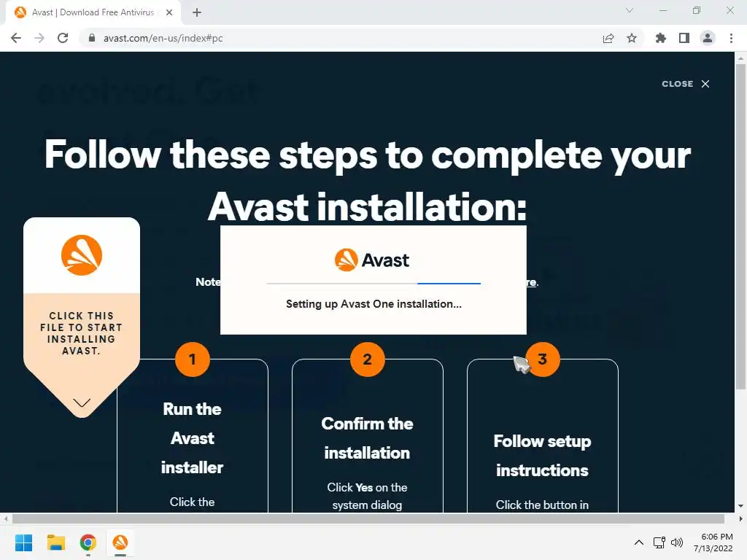Open the Extensions puzzle icon
This screenshot has height=560, width=747.
click(x=661, y=38)
